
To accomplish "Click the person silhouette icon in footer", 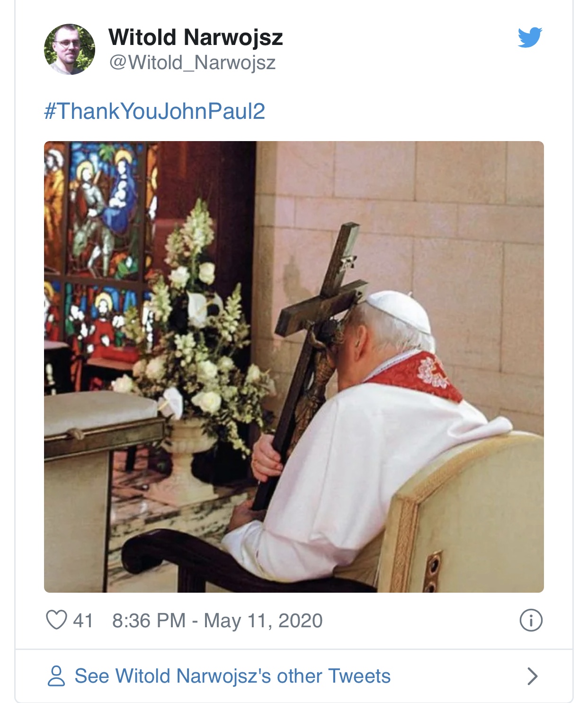I will 56,676.
